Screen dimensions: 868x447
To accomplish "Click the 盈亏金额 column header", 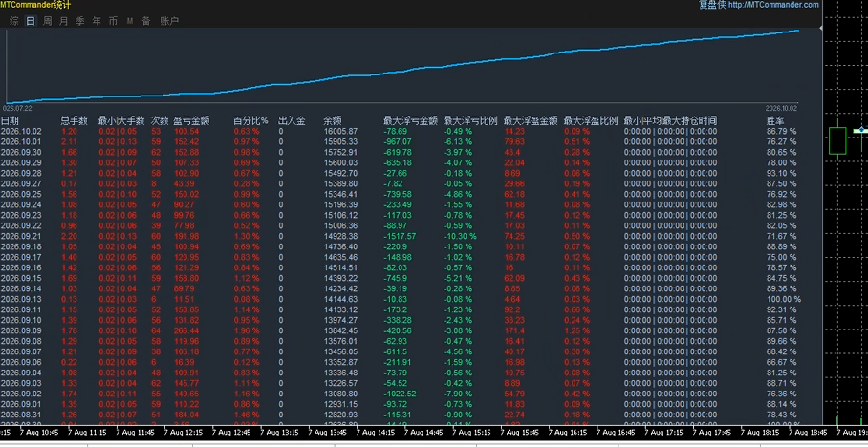I will (x=191, y=120).
